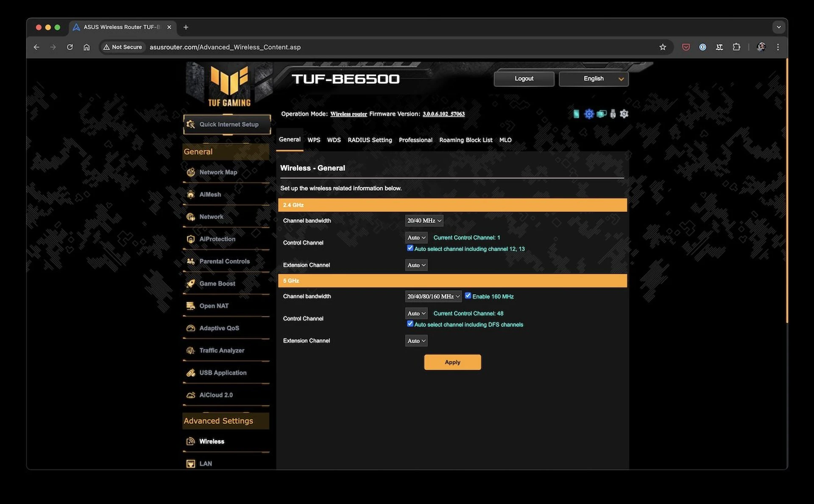This screenshot has width=814, height=504.
Task: Open the Wireless router operation mode link
Action: (348, 114)
